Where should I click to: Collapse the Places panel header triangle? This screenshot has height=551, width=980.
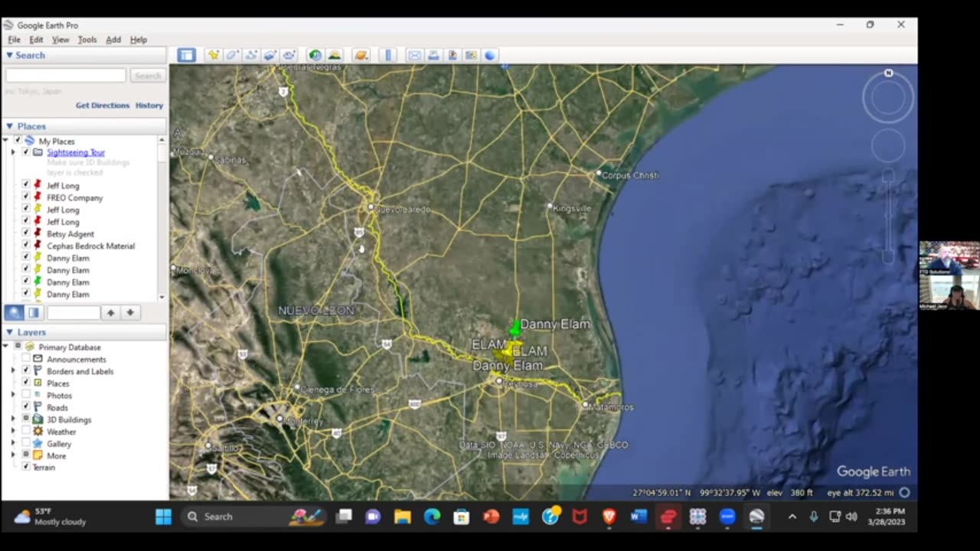click(x=9, y=126)
